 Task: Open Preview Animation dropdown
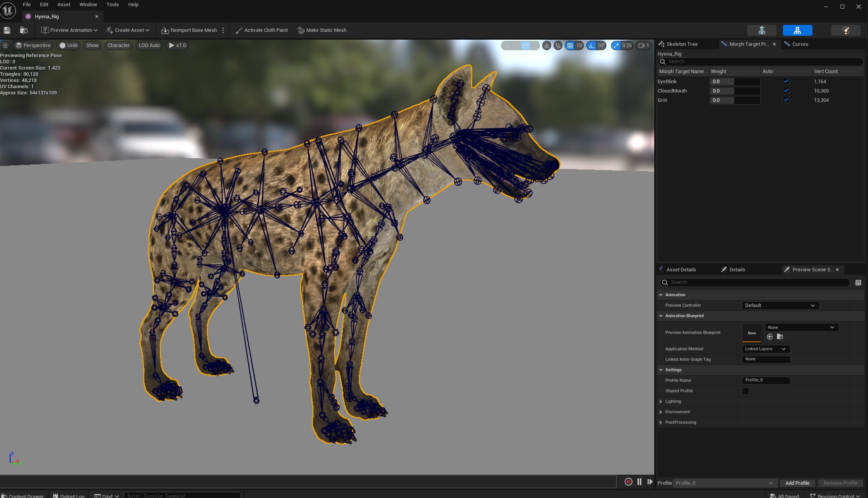click(x=69, y=30)
